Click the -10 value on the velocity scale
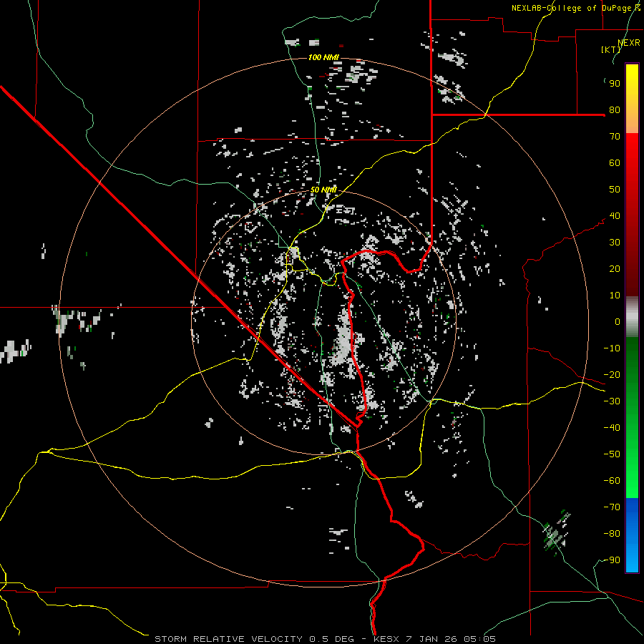 click(612, 348)
